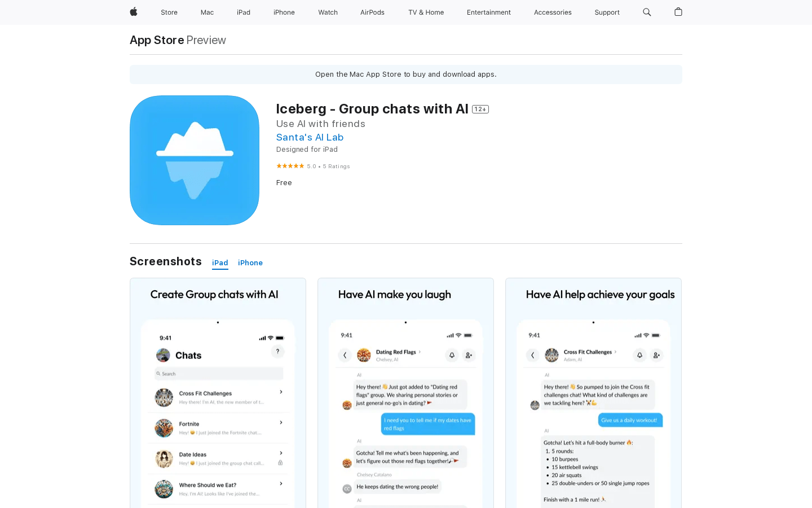Viewport: 812px width, 508px height.
Task: Expand the Date Ideas chat chevron
Action: [x=281, y=453]
